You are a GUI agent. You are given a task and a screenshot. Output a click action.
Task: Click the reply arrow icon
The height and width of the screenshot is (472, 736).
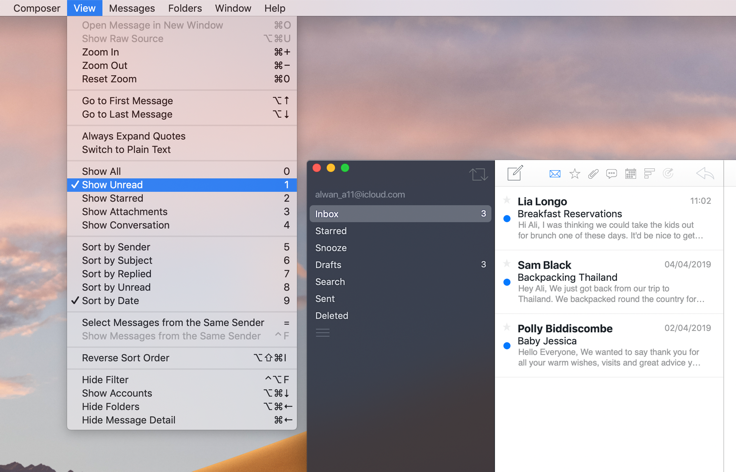(705, 174)
